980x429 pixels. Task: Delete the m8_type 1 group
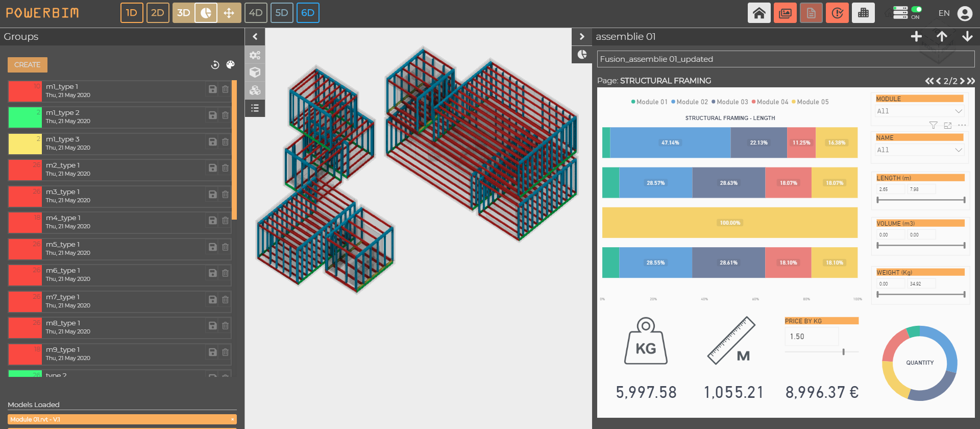(x=225, y=326)
